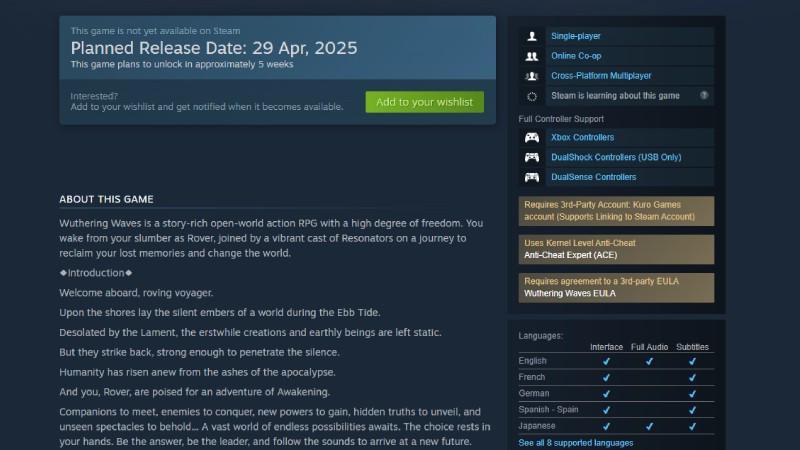Open the Online Co-op category link

pos(576,56)
